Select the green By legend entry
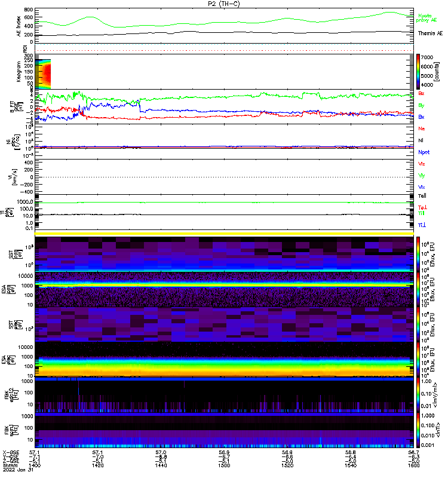Viewport: 448px width, 478px height. coord(422,105)
